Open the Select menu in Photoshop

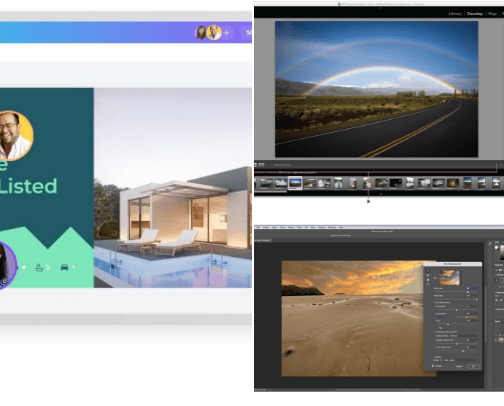(291, 227)
